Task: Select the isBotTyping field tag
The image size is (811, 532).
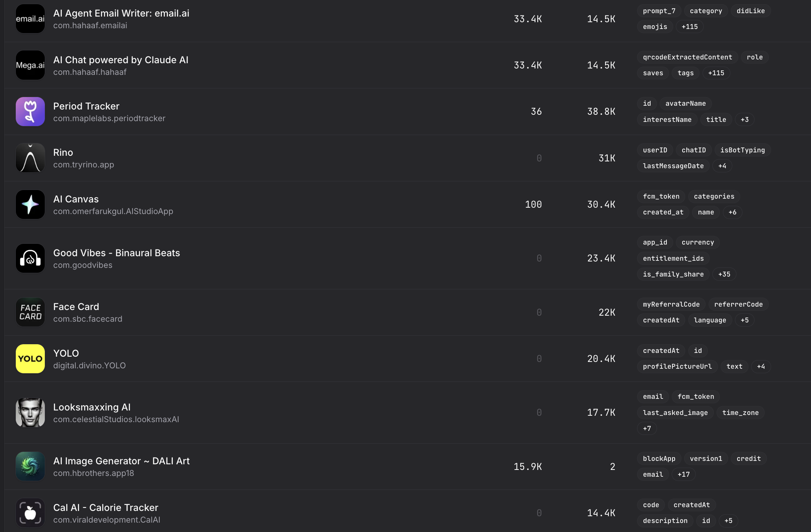Action: [742, 150]
